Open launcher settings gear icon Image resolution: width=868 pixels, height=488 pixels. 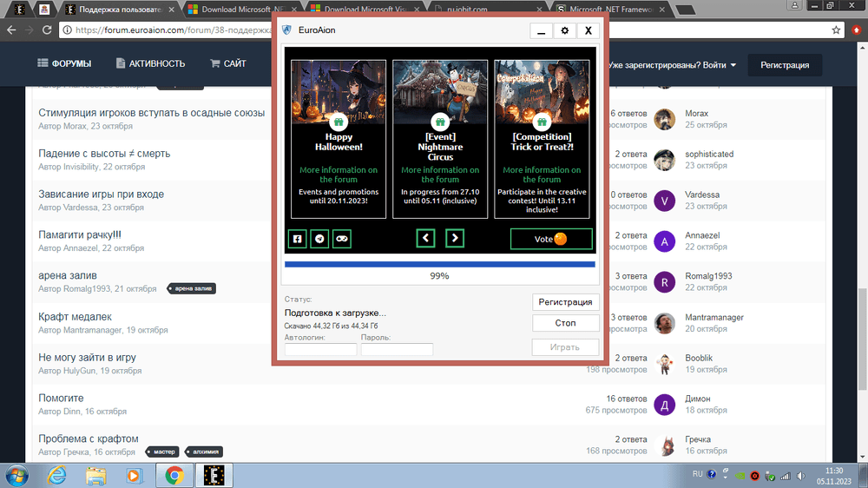564,30
